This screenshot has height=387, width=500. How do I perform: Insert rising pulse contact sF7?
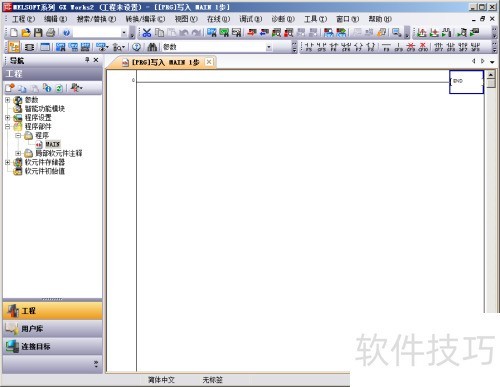(x=439, y=47)
